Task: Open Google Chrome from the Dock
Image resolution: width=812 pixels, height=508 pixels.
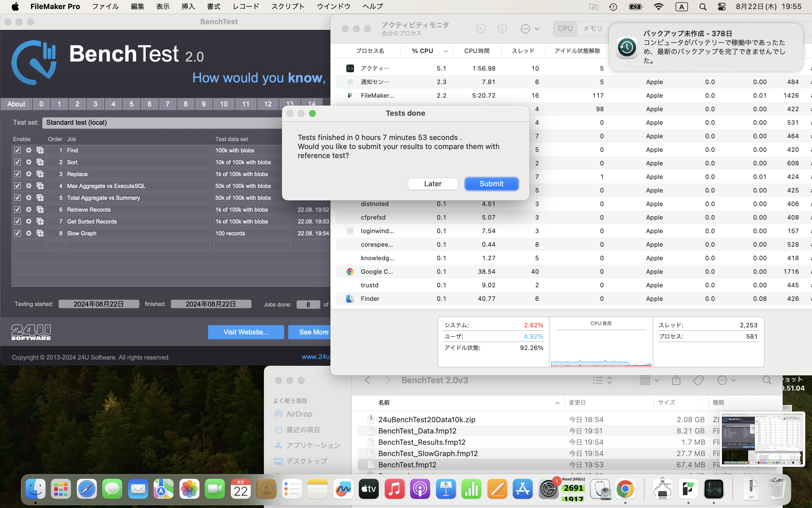Action: click(625, 489)
